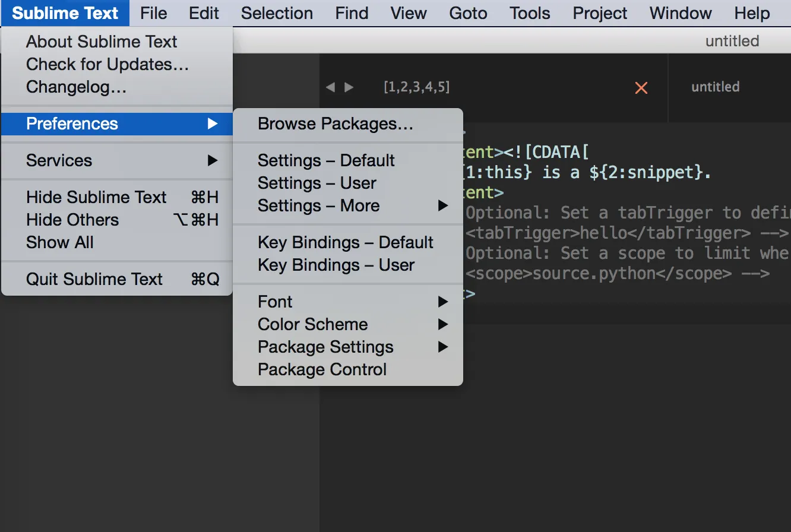Image resolution: width=791 pixels, height=532 pixels.
Task: Expand the Color Scheme submenu
Action: point(313,324)
